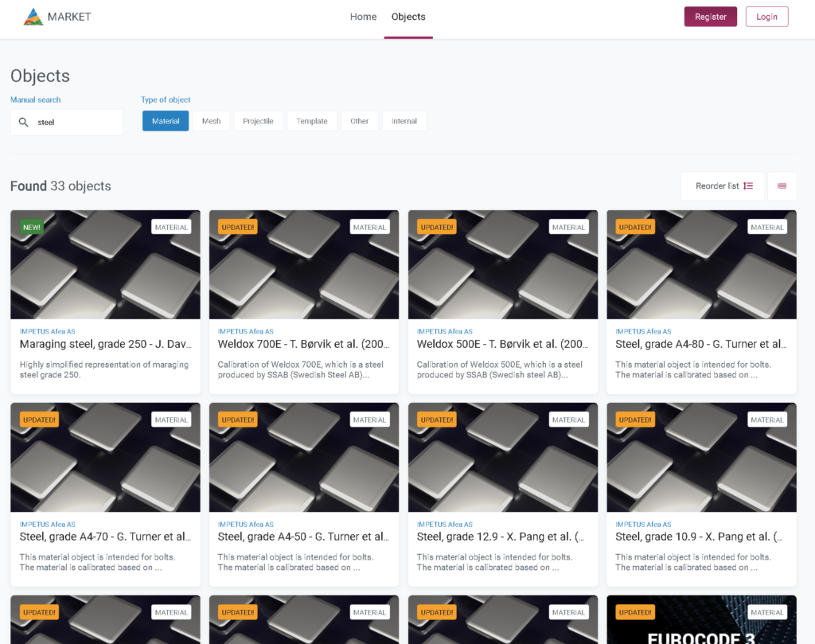Click IMPETUS Afea AS above Maraging steel
Image resolution: width=815 pixels, height=644 pixels.
(x=47, y=331)
